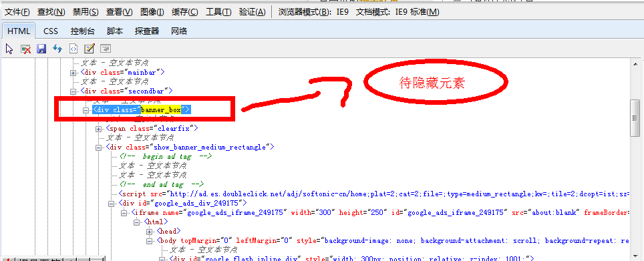Collapse the div class secondbar node
644x261 pixels.
point(73,91)
